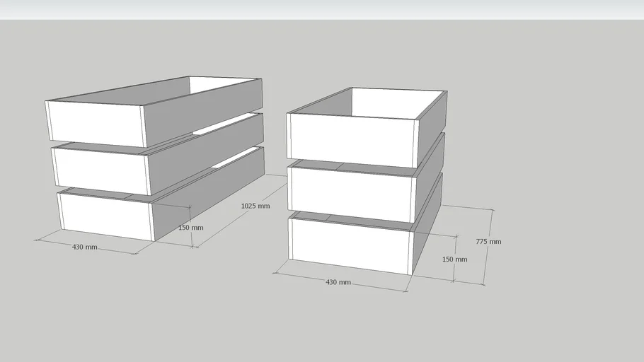Pick bottom tier front face of right crate

[x=350, y=244]
